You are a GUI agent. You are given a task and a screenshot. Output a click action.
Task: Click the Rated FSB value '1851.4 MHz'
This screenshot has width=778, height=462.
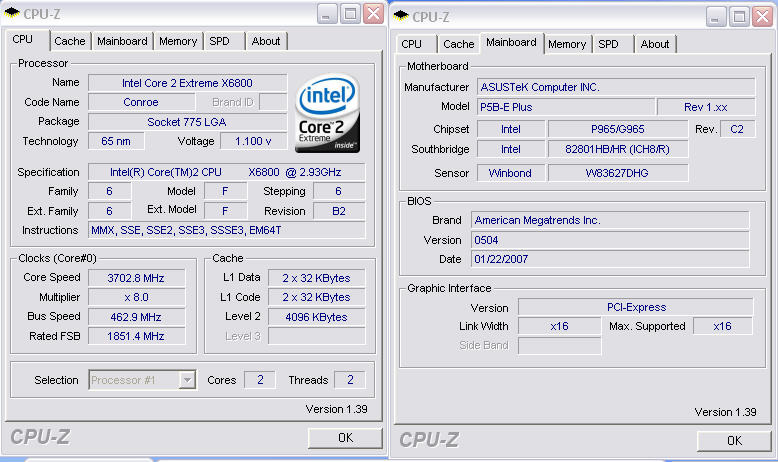pos(136,336)
